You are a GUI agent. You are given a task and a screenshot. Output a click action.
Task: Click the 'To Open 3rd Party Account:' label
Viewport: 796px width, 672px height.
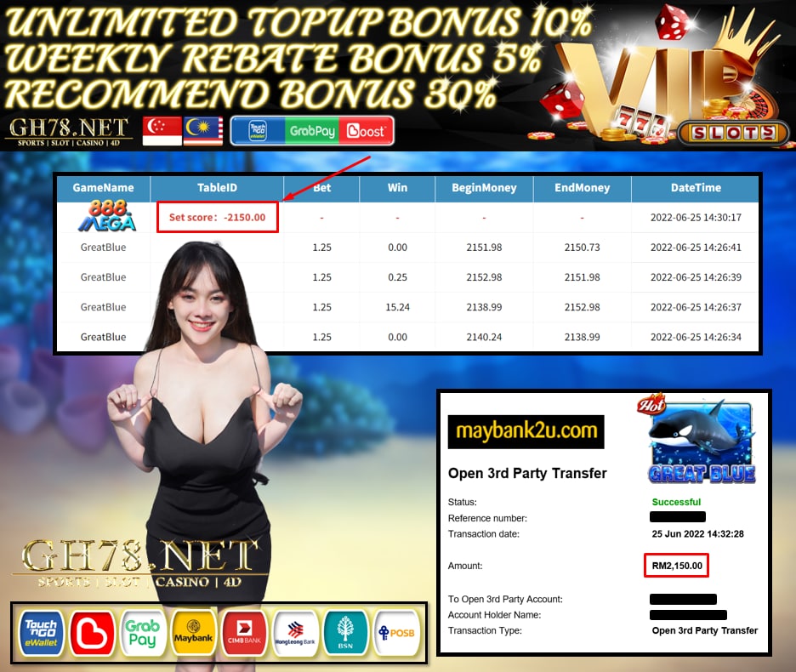(505, 600)
